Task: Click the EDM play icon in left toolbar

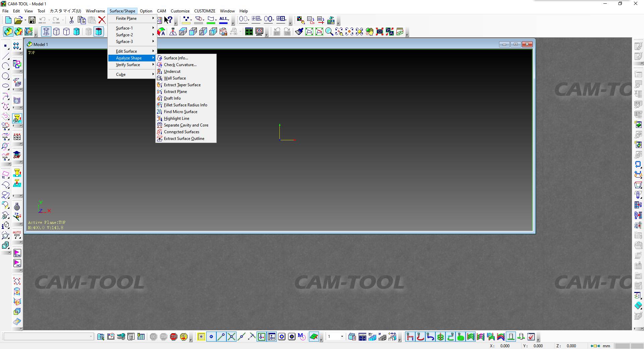Action: pyautogui.click(x=17, y=253)
